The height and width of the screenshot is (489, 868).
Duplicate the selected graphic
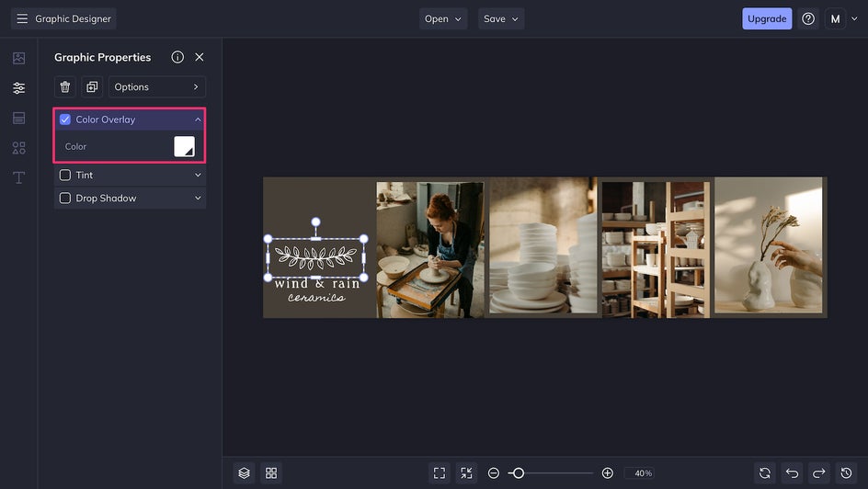pos(92,86)
